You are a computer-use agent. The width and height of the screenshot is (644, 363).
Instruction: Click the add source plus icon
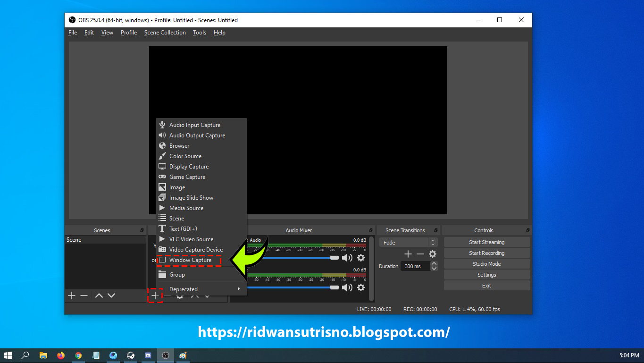155,295
